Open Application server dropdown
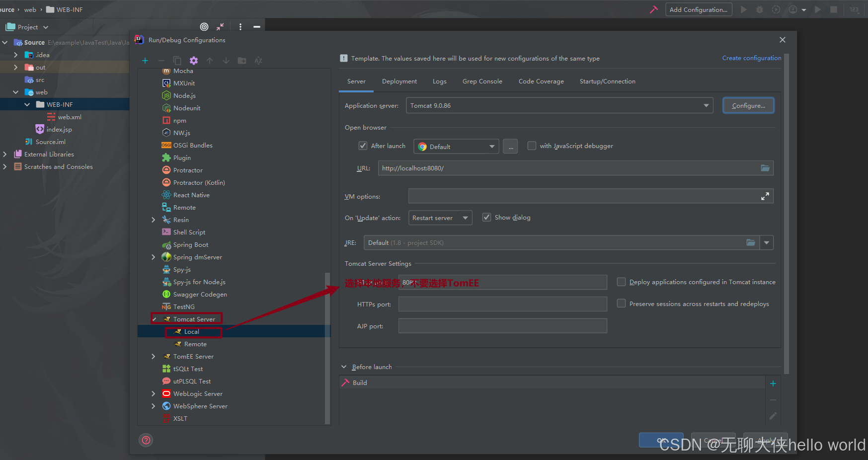 coord(559,106)
